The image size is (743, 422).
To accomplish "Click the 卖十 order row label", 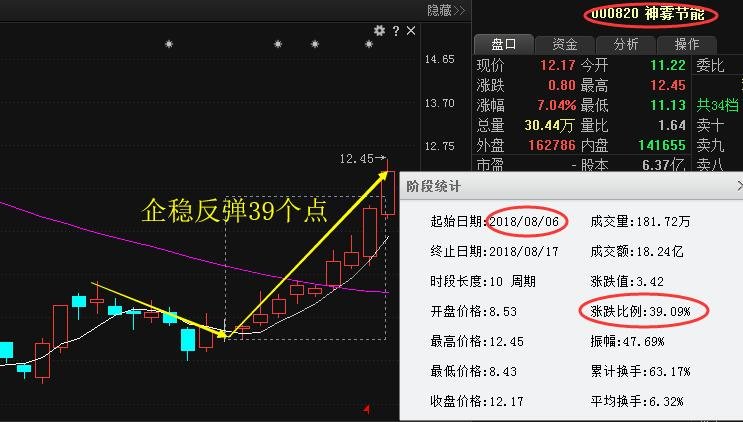I will (710, 125).
